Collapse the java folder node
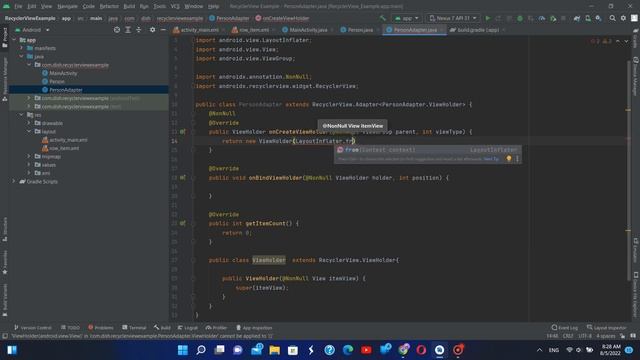The image size is (640, 360). 22,56
